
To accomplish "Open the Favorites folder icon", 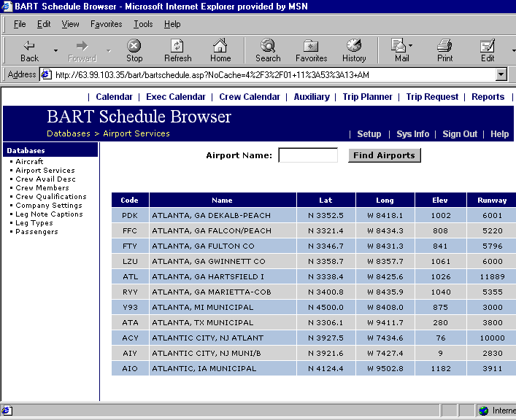I will (x=311, y=46).
